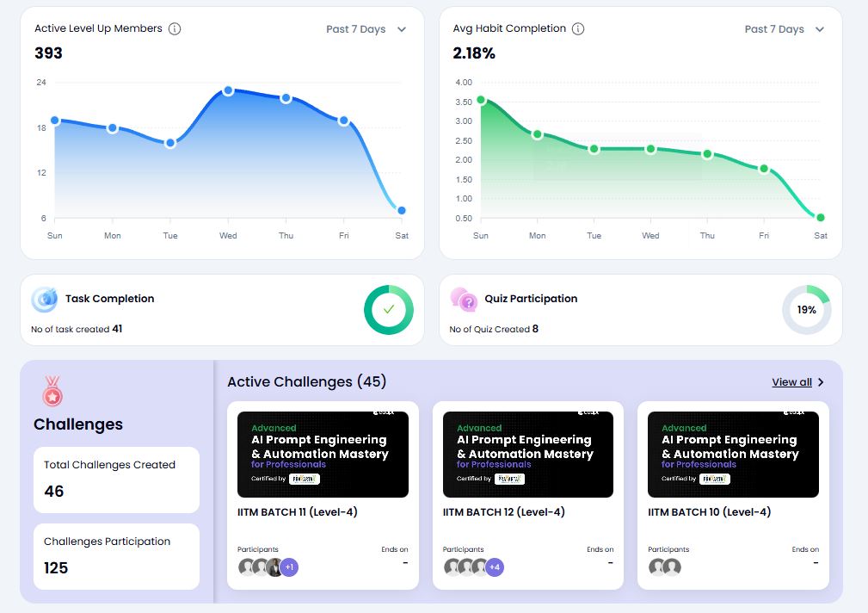Click participant avatars on IITM BATCH 10
Viewport: 868px width, 613px height.
[664, 567]
